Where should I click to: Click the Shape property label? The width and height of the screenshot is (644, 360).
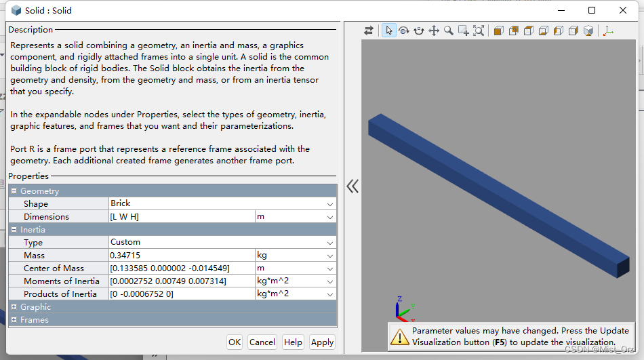[36, 204]
